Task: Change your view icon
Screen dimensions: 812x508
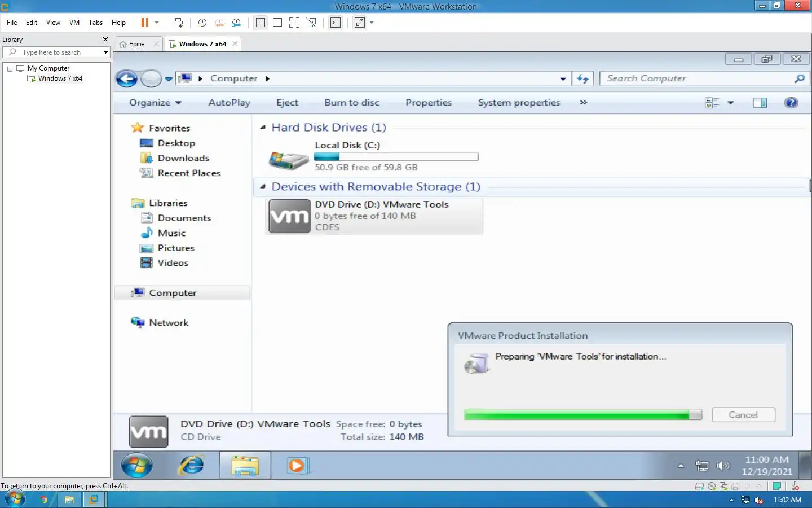Action: 712,103
